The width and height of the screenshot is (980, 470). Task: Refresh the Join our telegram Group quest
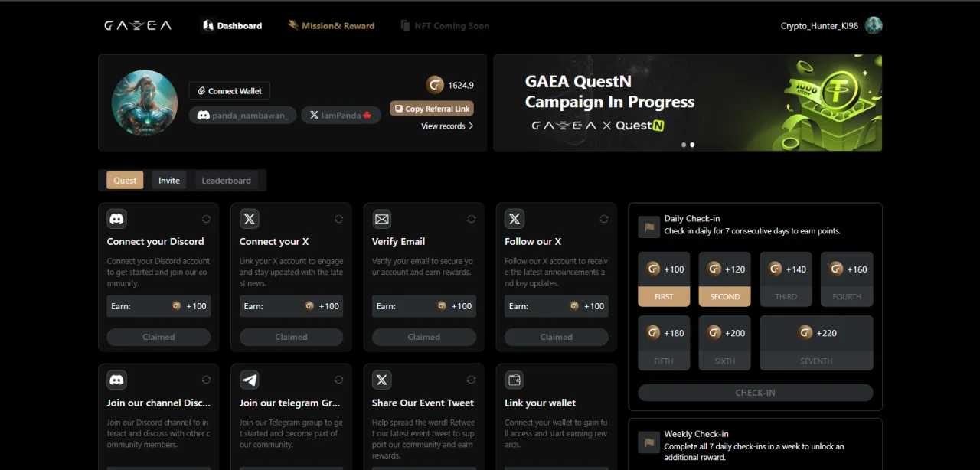[338, 380]
